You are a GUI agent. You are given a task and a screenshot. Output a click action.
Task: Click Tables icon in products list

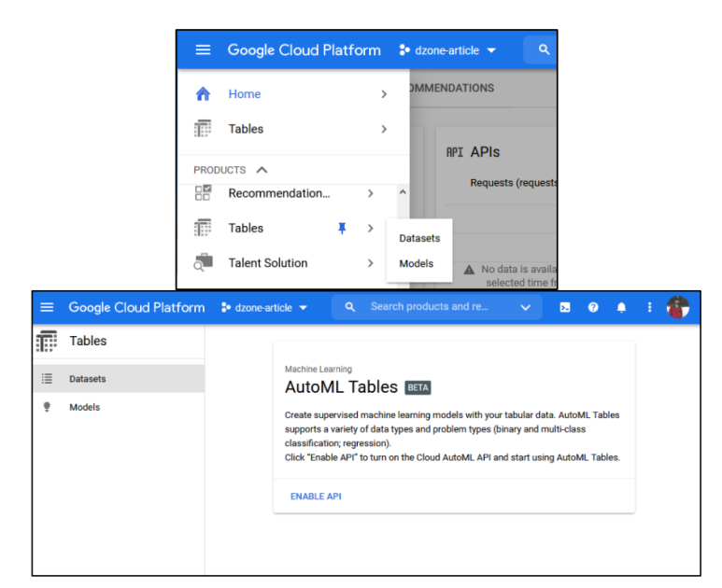(x=203, y=228)
